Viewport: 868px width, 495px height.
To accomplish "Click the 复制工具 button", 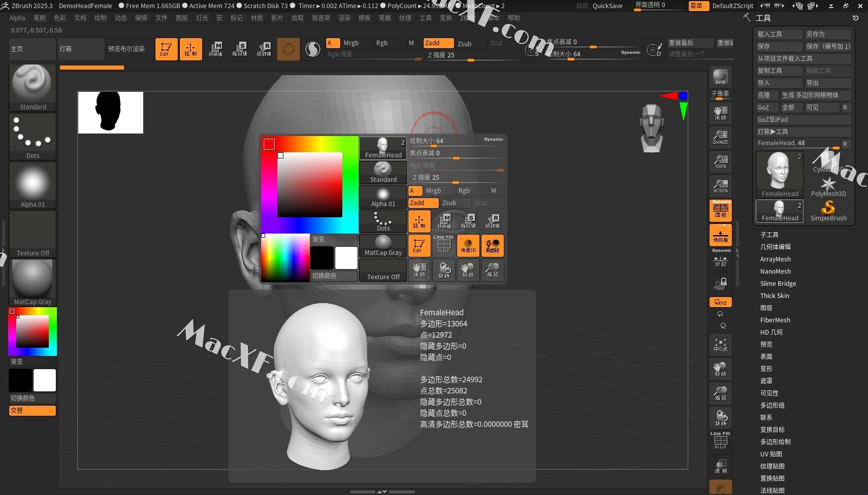I will coord(779,71).
